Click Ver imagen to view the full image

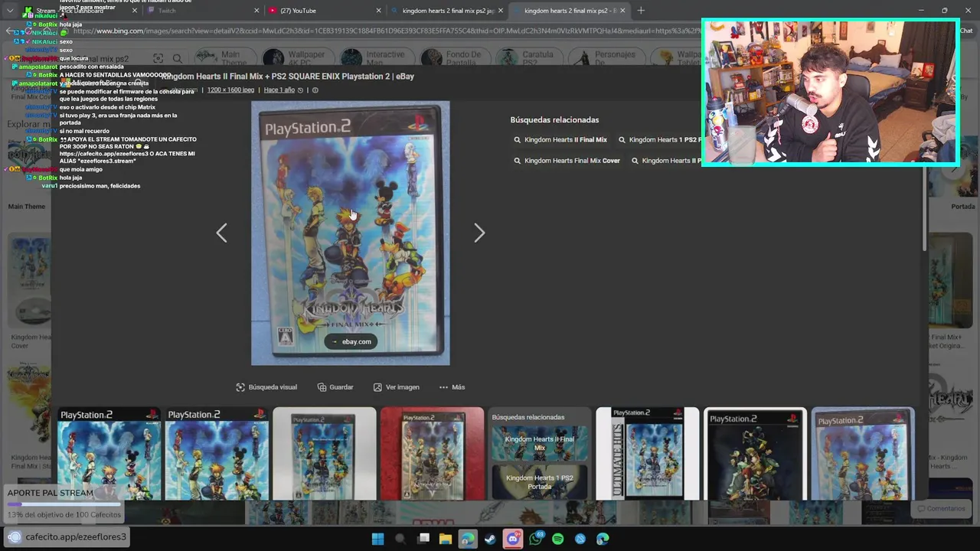[x=397, y=387]
